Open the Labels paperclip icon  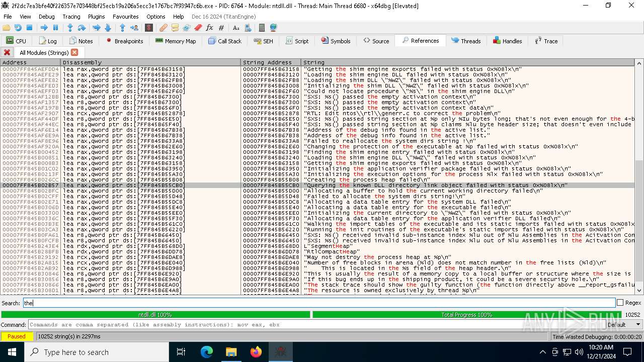point(187,28)
